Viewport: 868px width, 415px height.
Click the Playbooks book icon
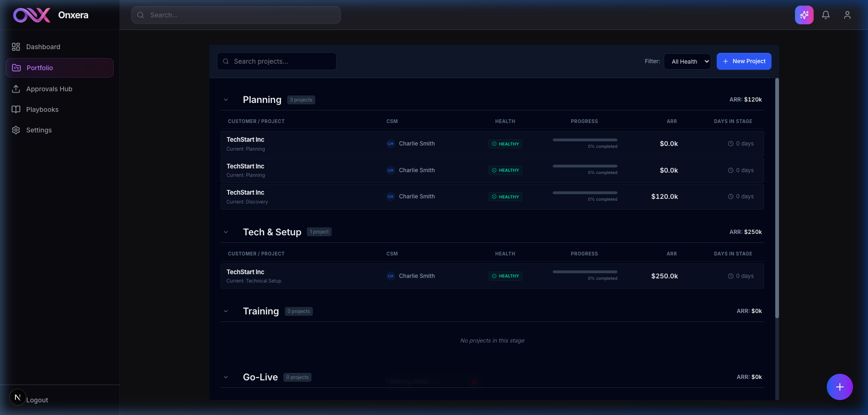tap(16, 109)
